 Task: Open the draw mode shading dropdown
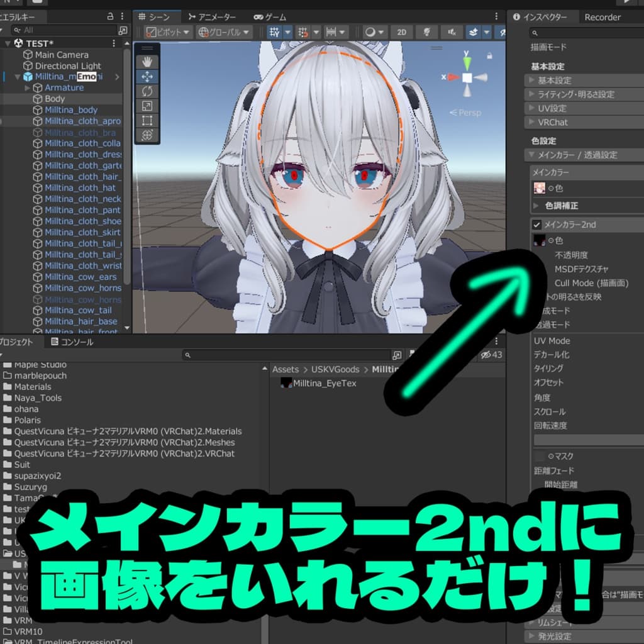pos(374,32)
